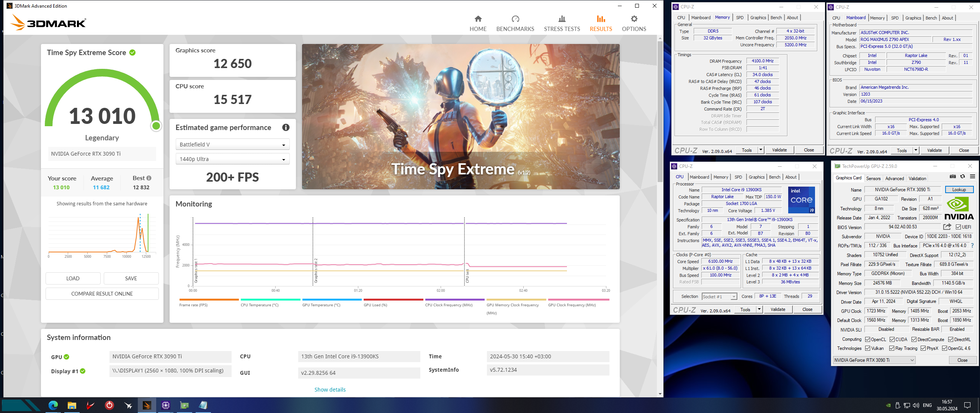Toggle the PhysX checkbox in GPU-Z
Image resolution: width=980 pixels, height=413 pixels.
923,348
